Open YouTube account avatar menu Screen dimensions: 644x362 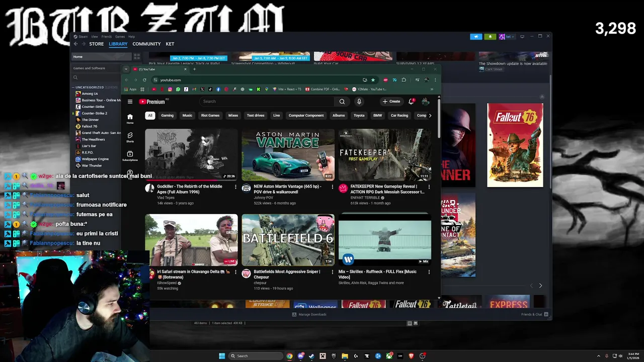(425, 102)
